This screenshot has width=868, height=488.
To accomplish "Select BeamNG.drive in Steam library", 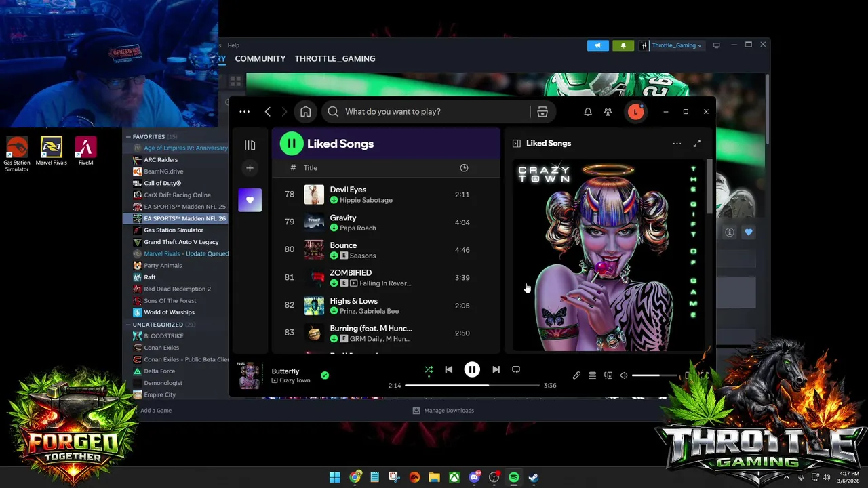I will coord(163,171).
